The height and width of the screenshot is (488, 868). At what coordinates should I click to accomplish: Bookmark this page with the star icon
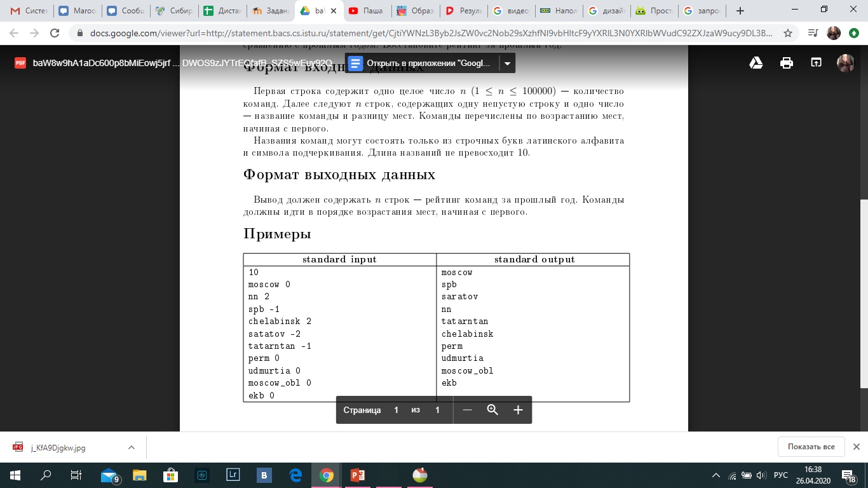coord(788,33)
